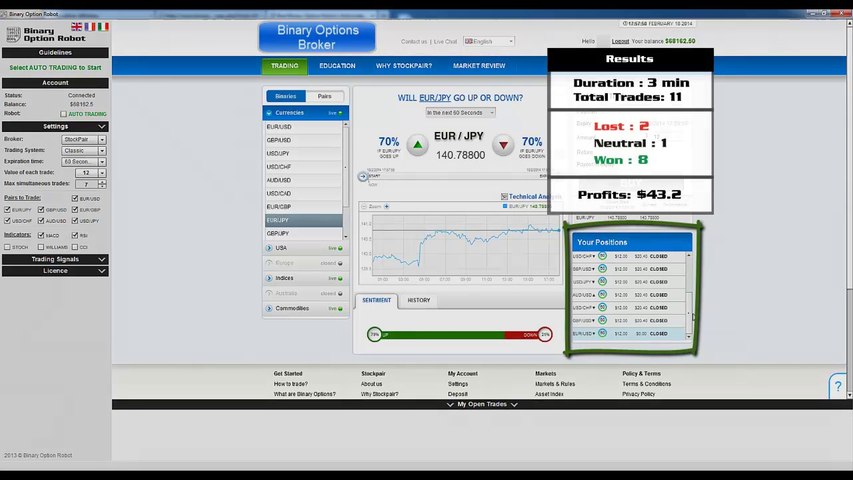Enable the WILLIAMS indicator checkbox
853x480 pixels.
(41, 247)
